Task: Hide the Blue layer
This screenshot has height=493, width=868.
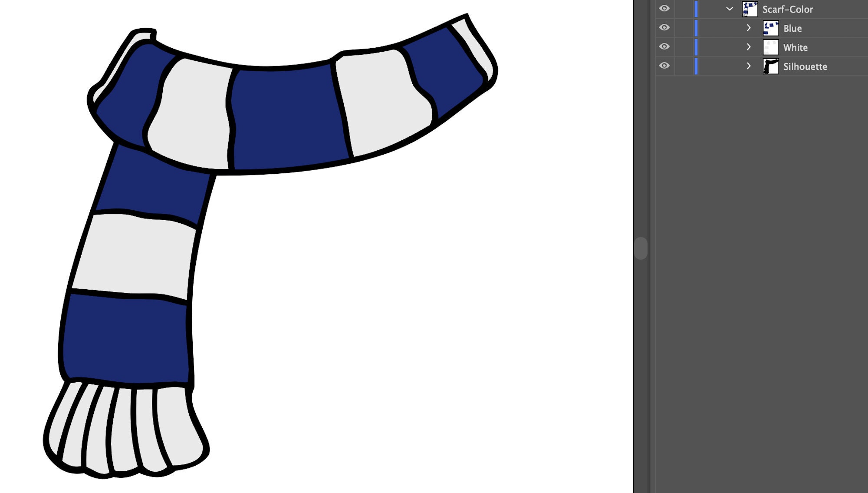Action: [x=665, y=27]
